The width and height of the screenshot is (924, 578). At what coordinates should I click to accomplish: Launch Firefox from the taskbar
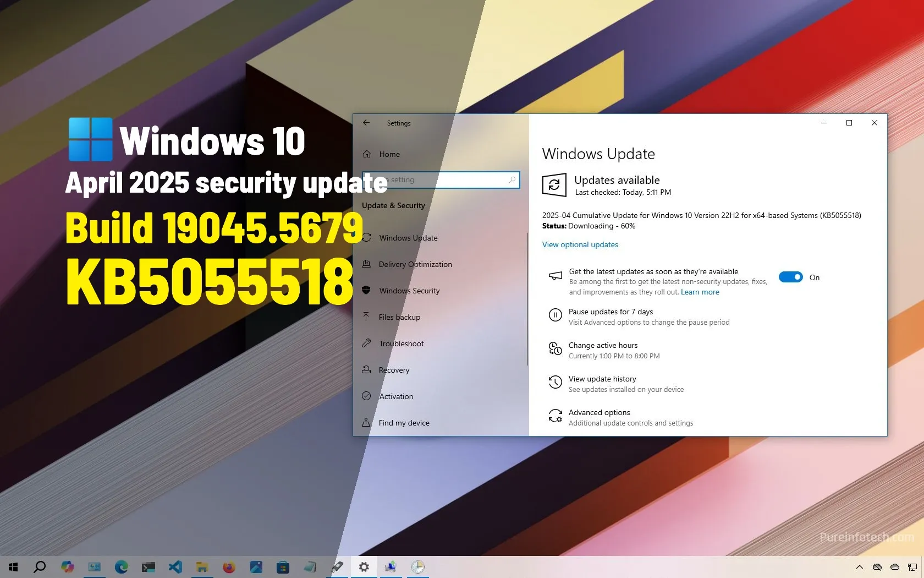coord(229,567)
